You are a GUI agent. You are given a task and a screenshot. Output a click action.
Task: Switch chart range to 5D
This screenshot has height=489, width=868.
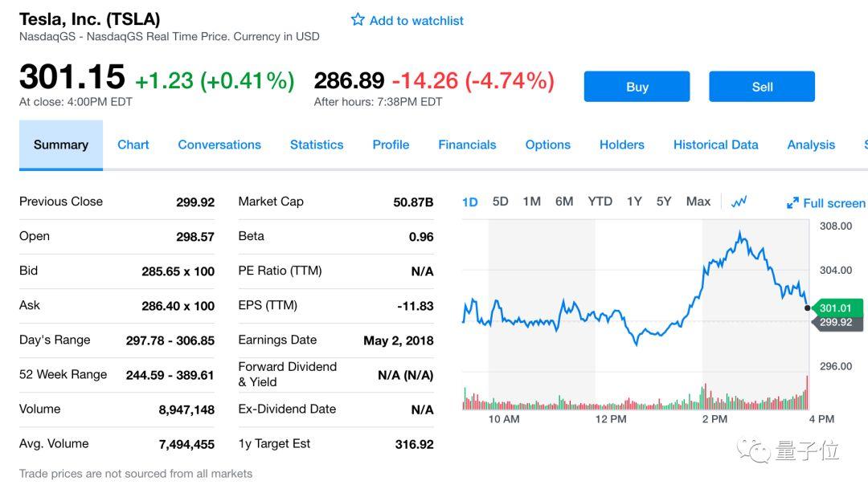tap(500, 202)
